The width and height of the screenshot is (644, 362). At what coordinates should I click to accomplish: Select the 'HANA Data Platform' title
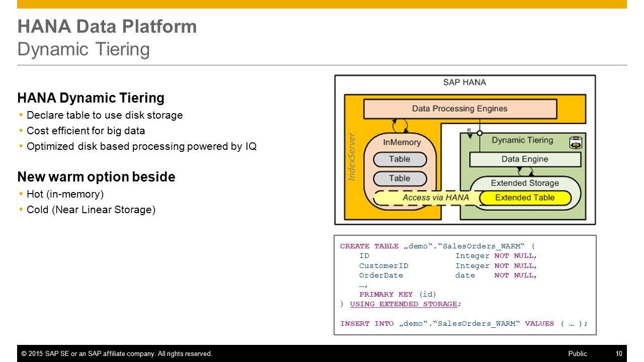click(107, 26)
